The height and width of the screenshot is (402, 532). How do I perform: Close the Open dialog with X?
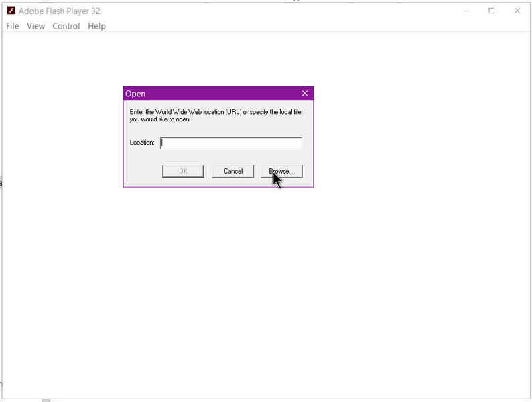(x=305, y=94)
